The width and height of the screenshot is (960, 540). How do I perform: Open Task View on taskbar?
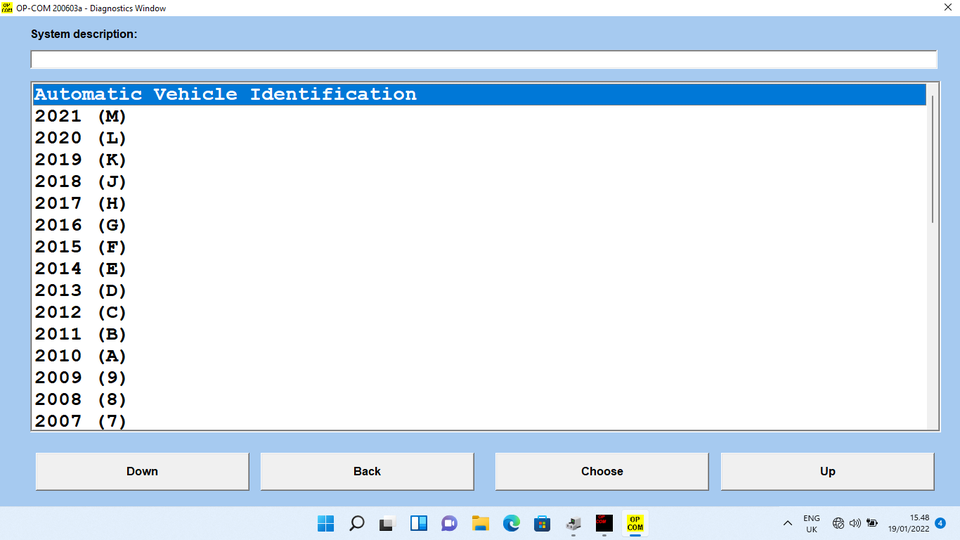387,523
